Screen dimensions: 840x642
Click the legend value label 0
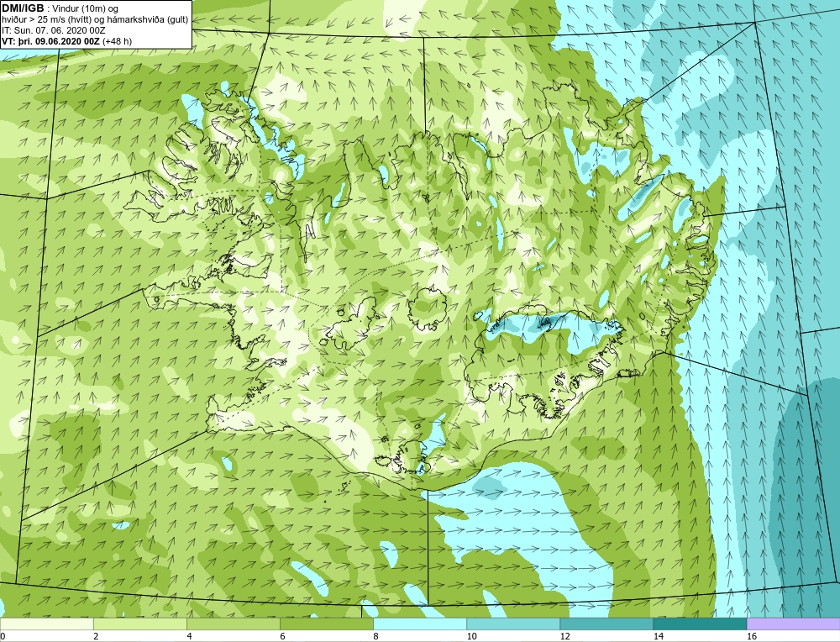click(x=3, y=636)
